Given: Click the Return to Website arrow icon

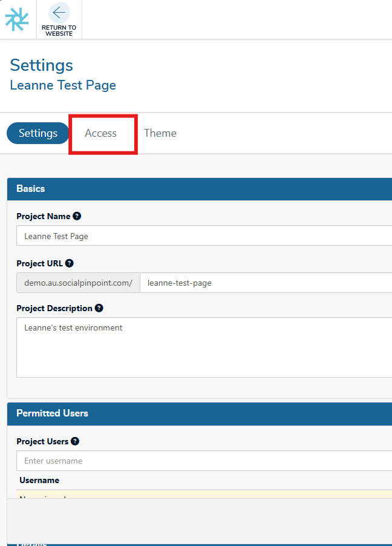Looking at the screenshot, I should coord(59,13).
